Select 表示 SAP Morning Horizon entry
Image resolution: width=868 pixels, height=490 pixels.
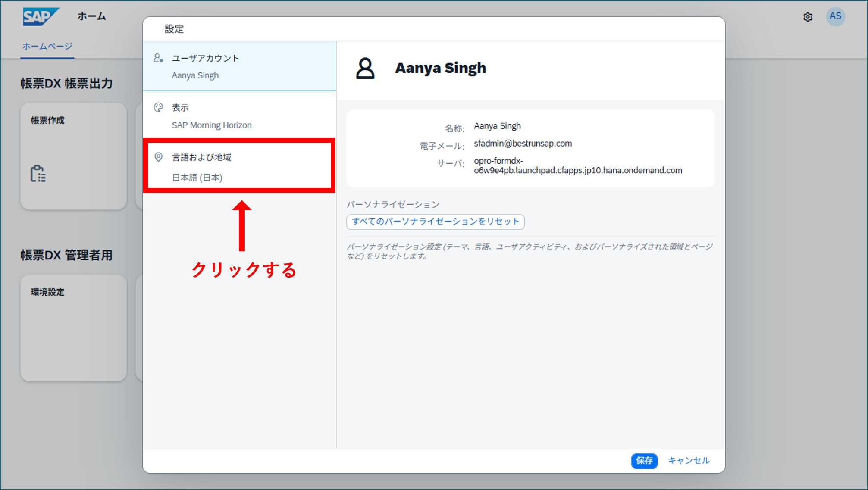pyautogui.click(x=239, y=116)
